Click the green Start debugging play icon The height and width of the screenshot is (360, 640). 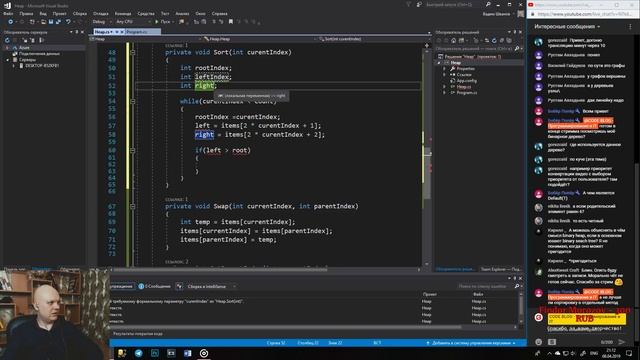click(x=157, y=22)
